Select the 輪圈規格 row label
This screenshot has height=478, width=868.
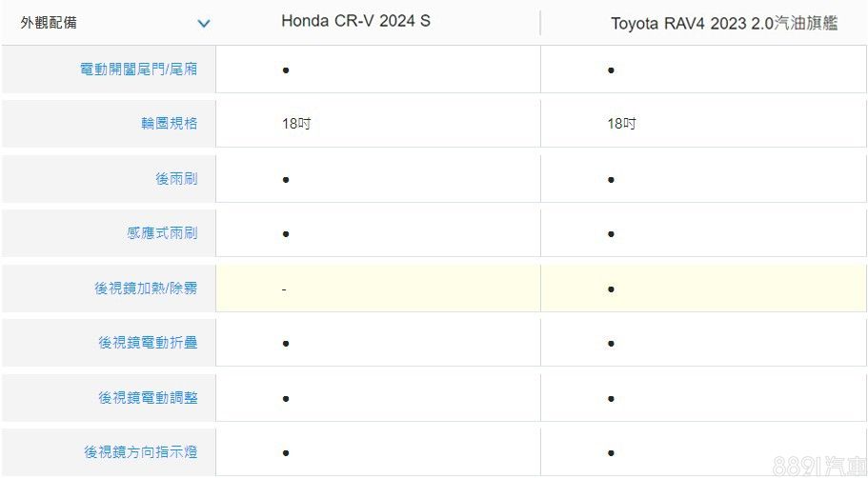169,124
